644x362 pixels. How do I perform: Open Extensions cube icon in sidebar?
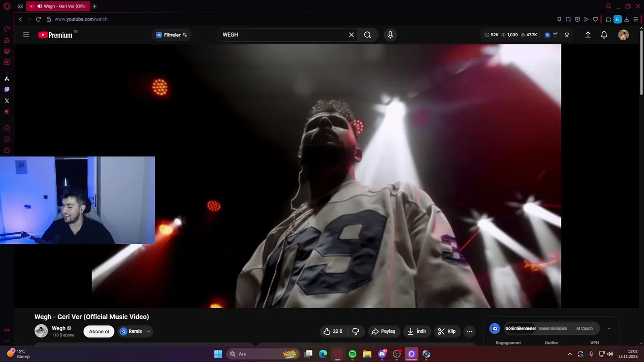(7, 150)
